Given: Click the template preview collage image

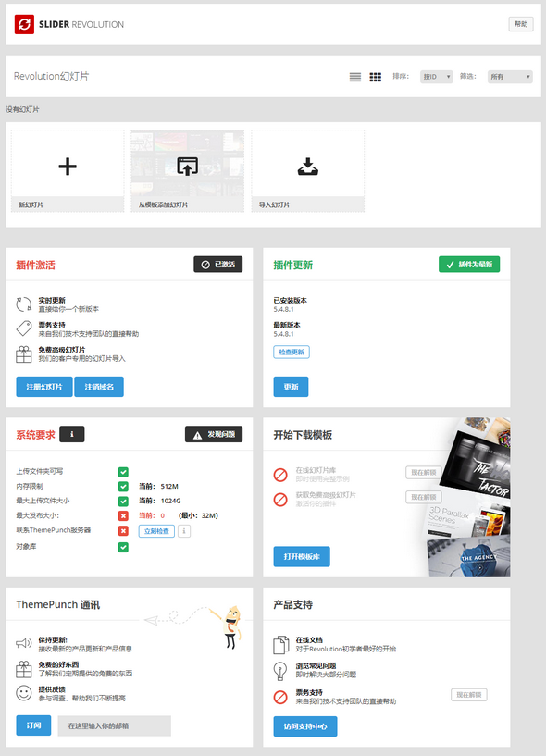Looking at the screenshot, I should (x=468, y=497).
